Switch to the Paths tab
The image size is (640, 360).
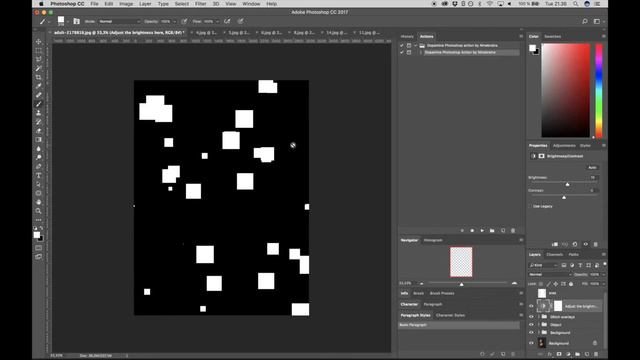[x=573, y=254]
